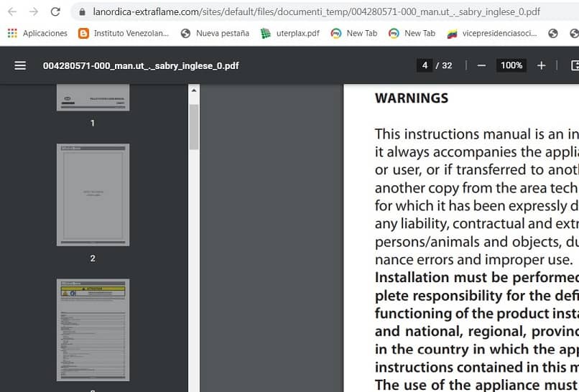Screen dimensions: 579x392
Task: Click the address bar URL
Action: (x=316, y=12)
